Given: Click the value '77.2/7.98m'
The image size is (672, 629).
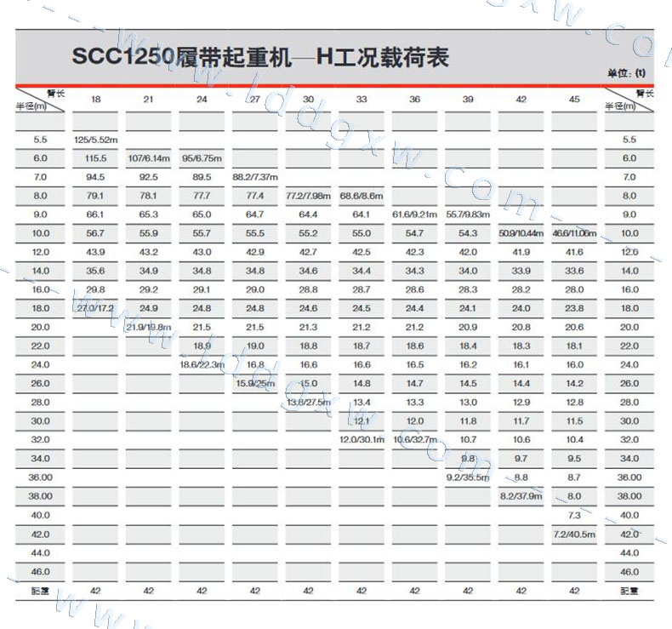Looking at the screenshot, I should 308,196.
